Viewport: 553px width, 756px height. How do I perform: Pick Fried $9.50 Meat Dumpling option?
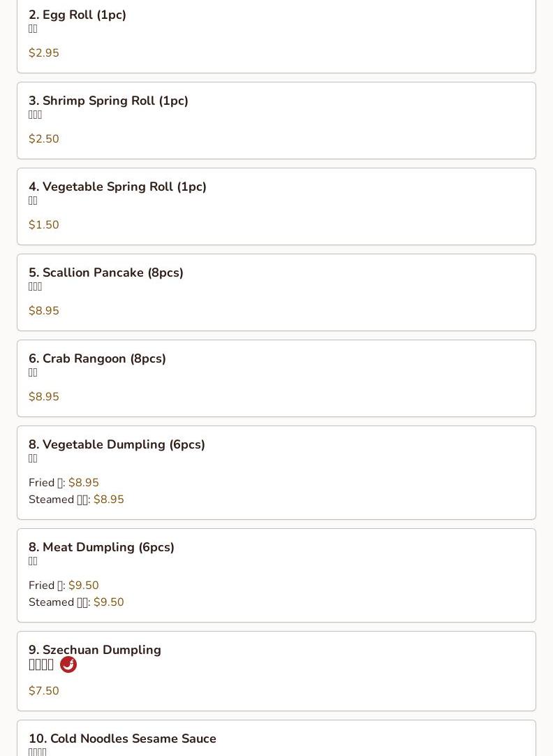(x=64, y=586)
